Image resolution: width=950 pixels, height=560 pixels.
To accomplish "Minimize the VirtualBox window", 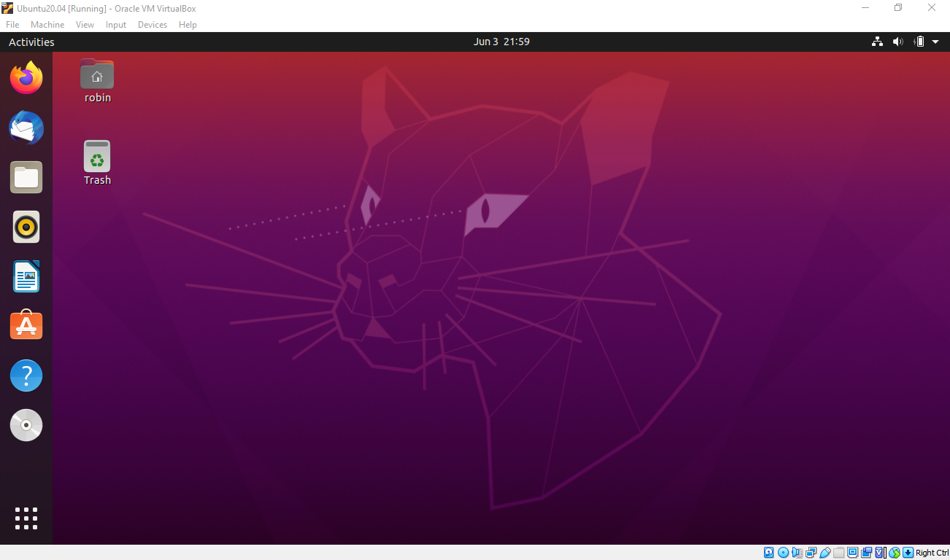I will pos(865,8).
